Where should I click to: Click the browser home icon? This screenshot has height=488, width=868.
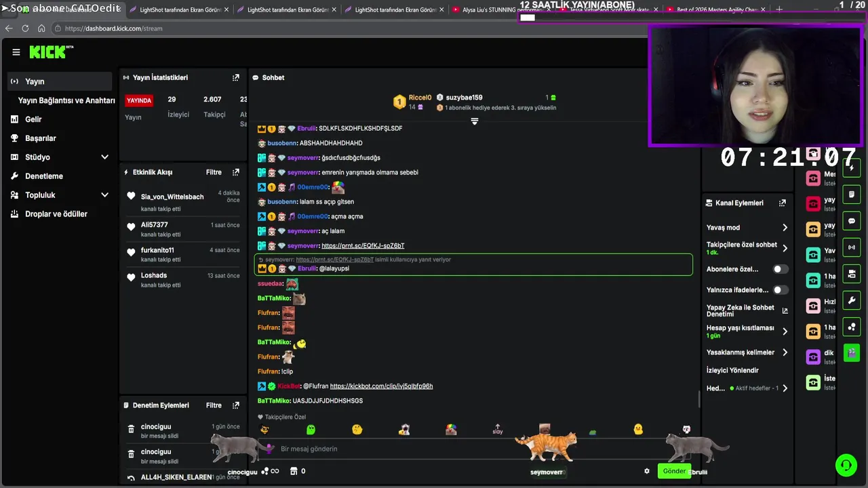pos(41,28)
